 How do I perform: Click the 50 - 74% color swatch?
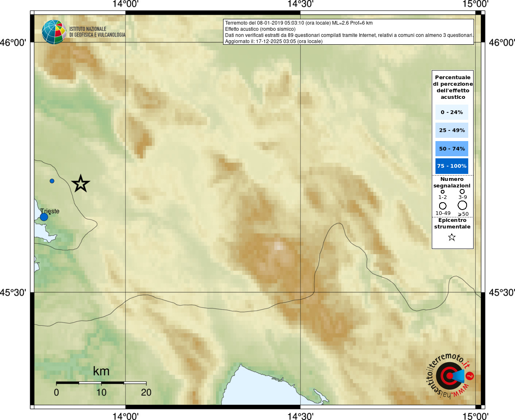(x=452, y=148)
